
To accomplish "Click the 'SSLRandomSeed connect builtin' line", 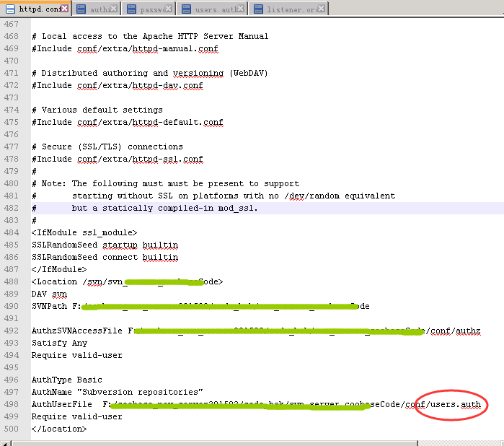I will coord(105,257).
